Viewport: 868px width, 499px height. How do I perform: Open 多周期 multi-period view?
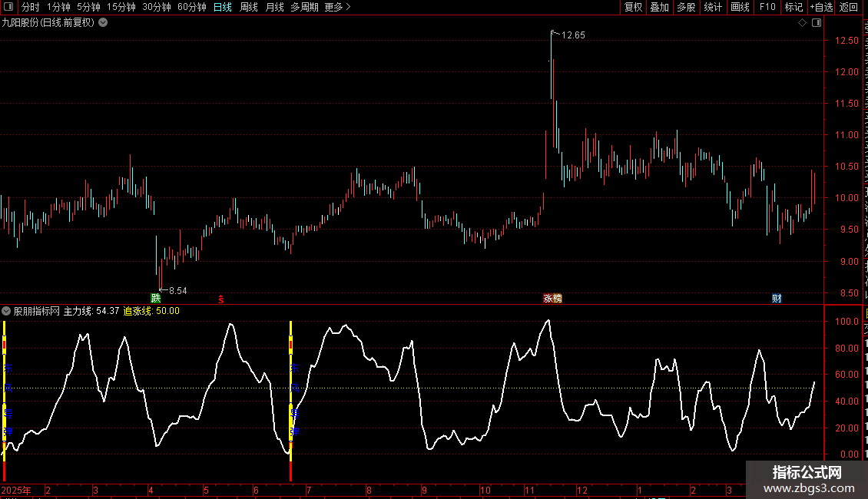[x=304, y=7]
